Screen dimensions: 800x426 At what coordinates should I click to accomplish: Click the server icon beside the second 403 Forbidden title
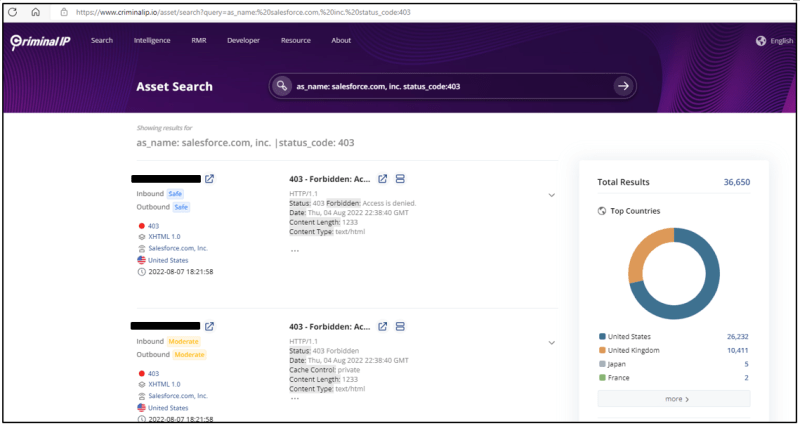(400, 327)
